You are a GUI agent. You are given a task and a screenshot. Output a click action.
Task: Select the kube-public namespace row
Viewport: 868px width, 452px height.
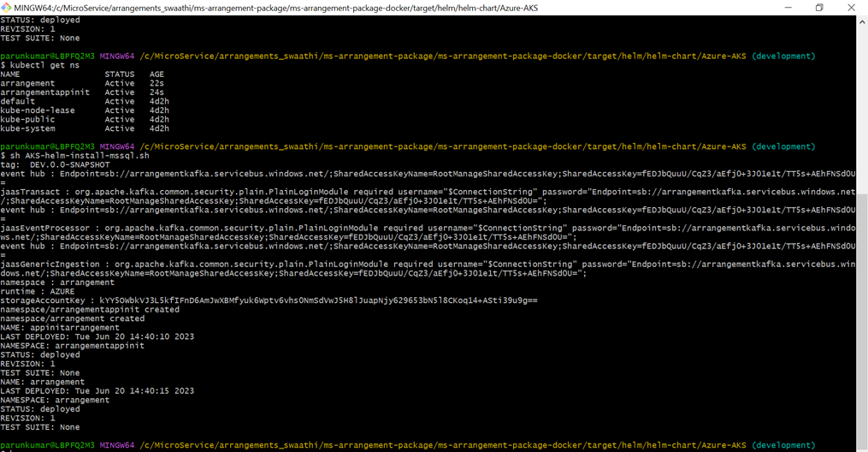pos(85,120)
